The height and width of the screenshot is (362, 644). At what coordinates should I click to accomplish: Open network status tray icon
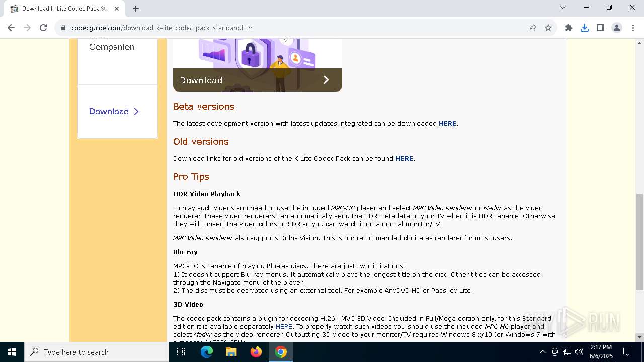(567, 352)
